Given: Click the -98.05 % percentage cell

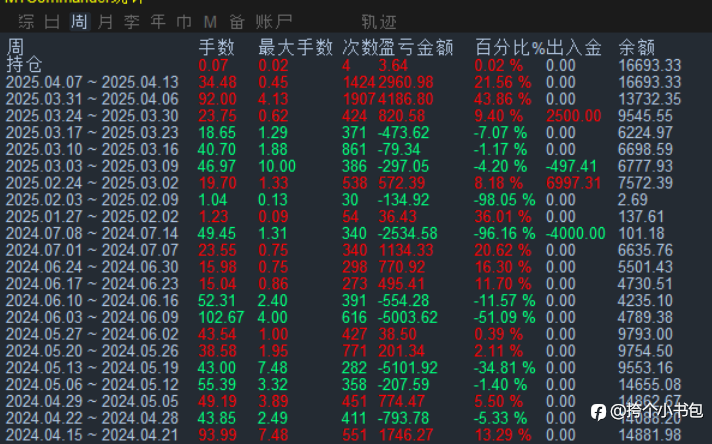Looking at the screenshot, I should [x=504, y=200].
